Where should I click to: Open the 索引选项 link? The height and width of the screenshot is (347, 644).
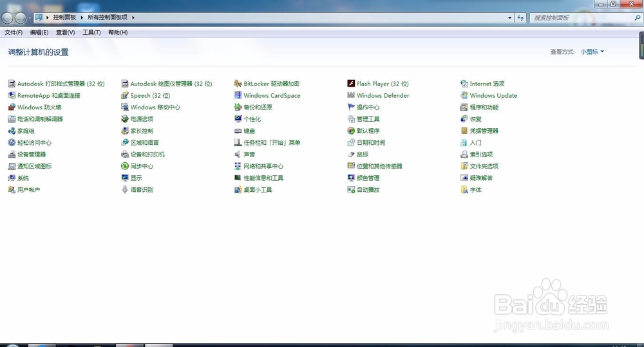pos(481,155)
